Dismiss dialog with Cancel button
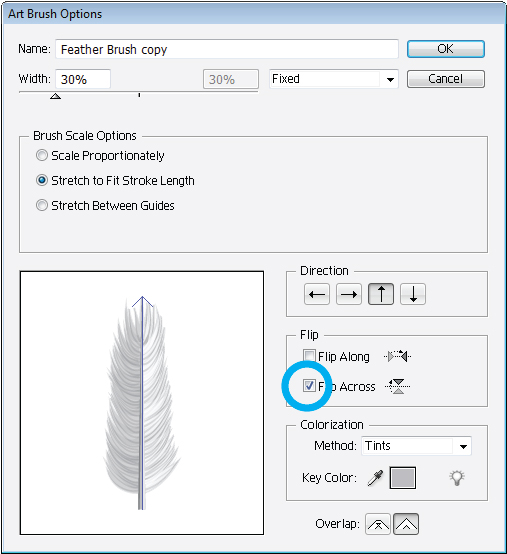This screenshot has height=554, width=507. click(x=446, y=78)
